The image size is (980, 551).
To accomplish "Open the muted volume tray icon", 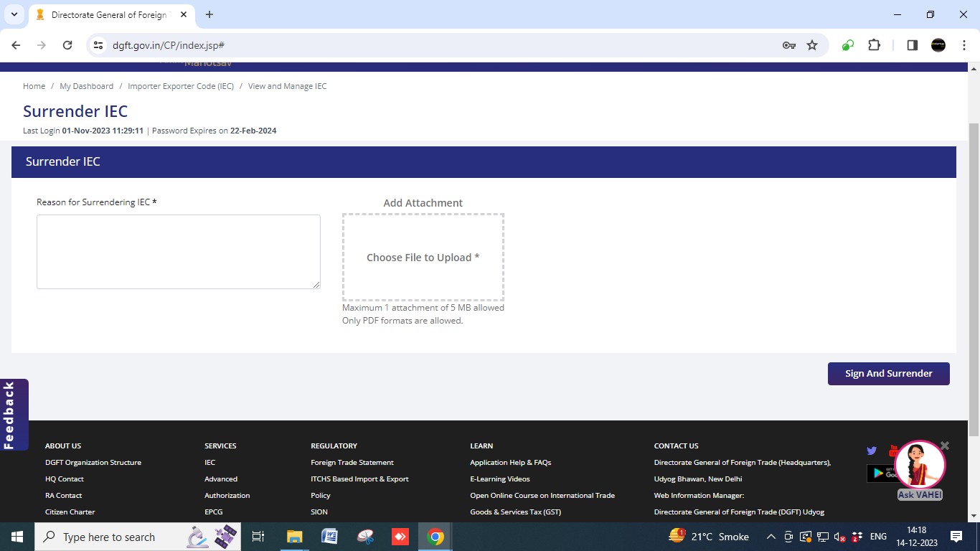I will (x=839, y=537).
